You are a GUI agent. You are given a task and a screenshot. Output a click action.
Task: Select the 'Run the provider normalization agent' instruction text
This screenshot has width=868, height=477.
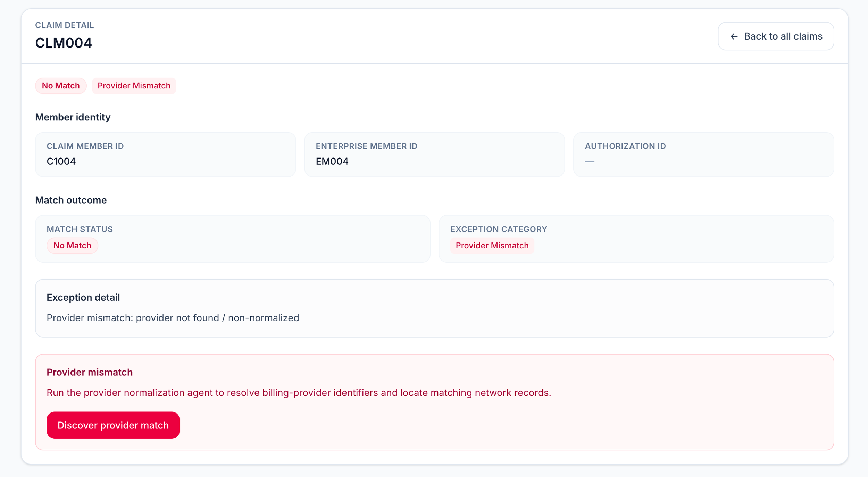coord(299,393)
